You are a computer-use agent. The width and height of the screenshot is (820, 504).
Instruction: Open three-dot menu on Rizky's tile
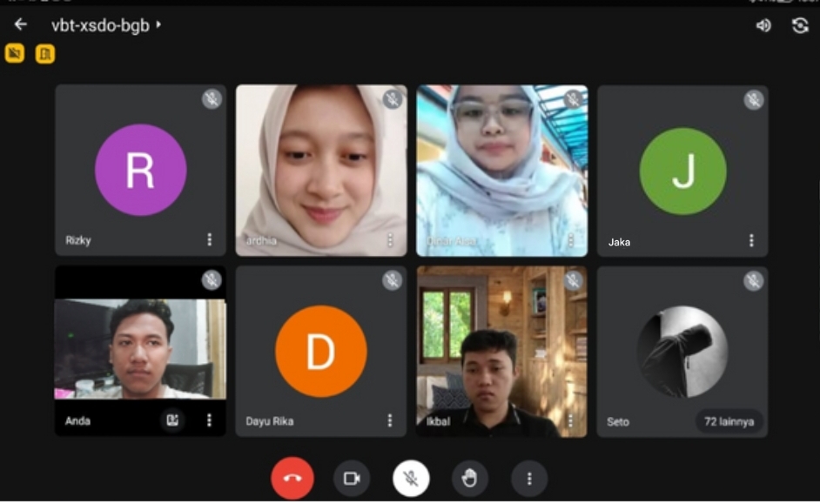(x=209, y=239)
